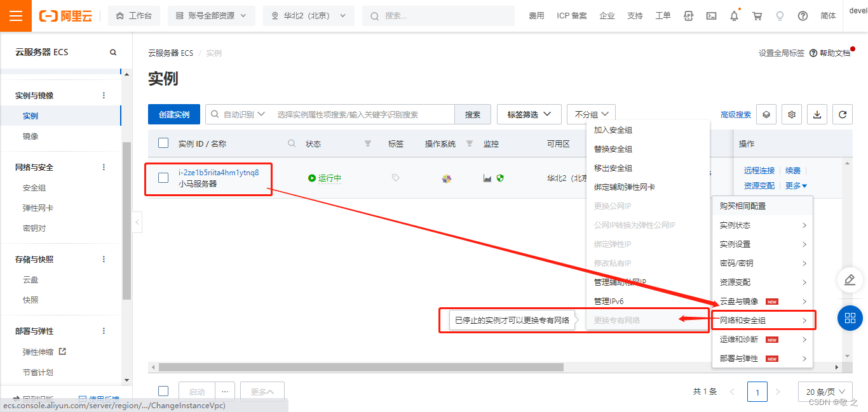
Task: Open the 华北2（北京） region dropdown
Action: (309, 16)
